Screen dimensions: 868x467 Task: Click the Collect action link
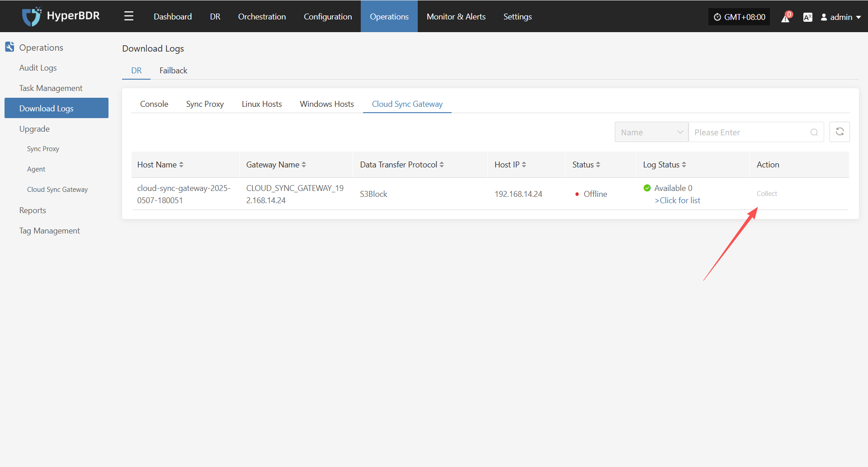[767, 194]
